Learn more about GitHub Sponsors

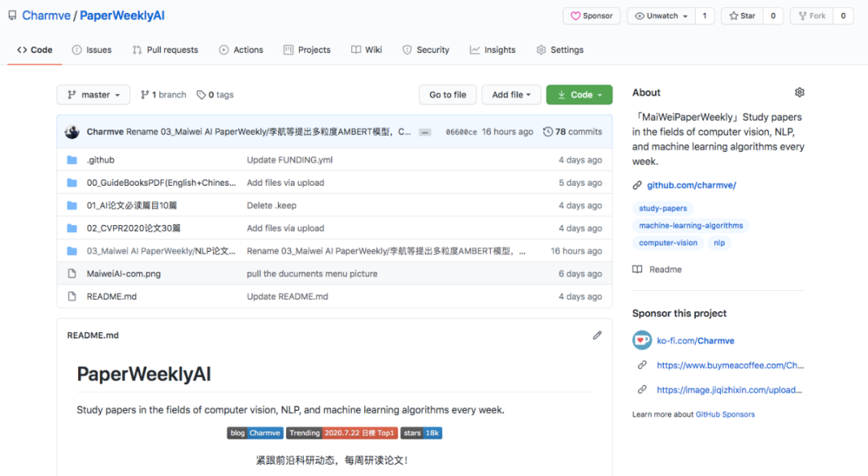tap(725, 415)
